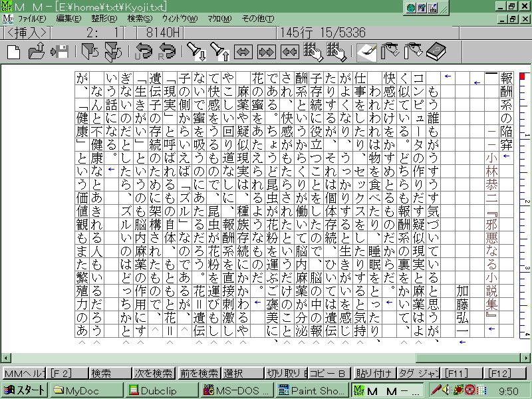This screenshot has height=399, width=532.
Task: Click the replace double-headed arrow icon
Action: 243,52
